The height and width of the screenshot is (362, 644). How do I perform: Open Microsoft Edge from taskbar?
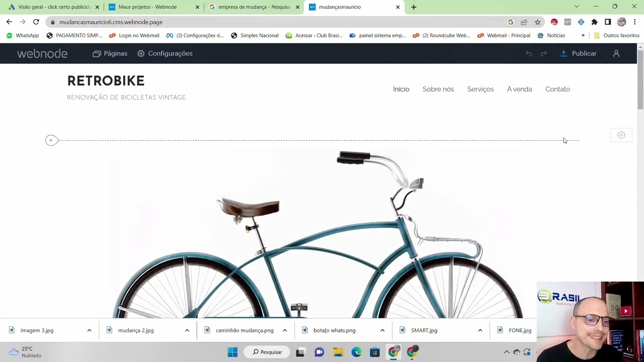click(x=356, y=352)
